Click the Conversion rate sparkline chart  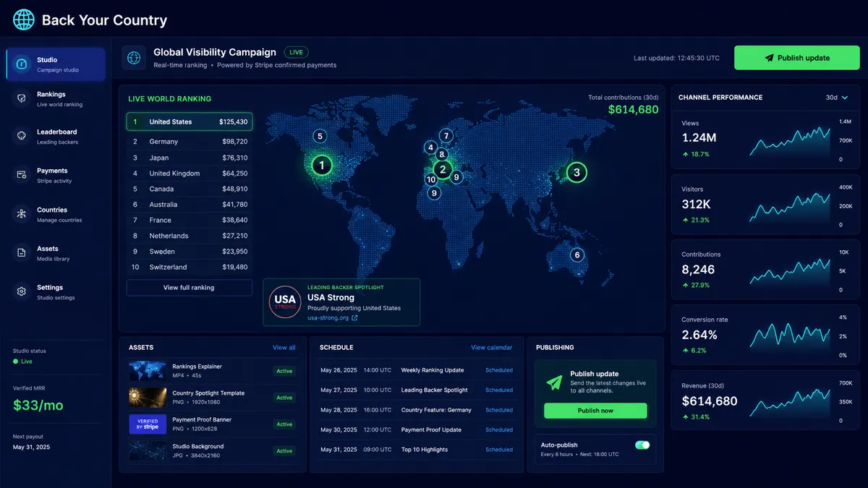tap(790, 337)
